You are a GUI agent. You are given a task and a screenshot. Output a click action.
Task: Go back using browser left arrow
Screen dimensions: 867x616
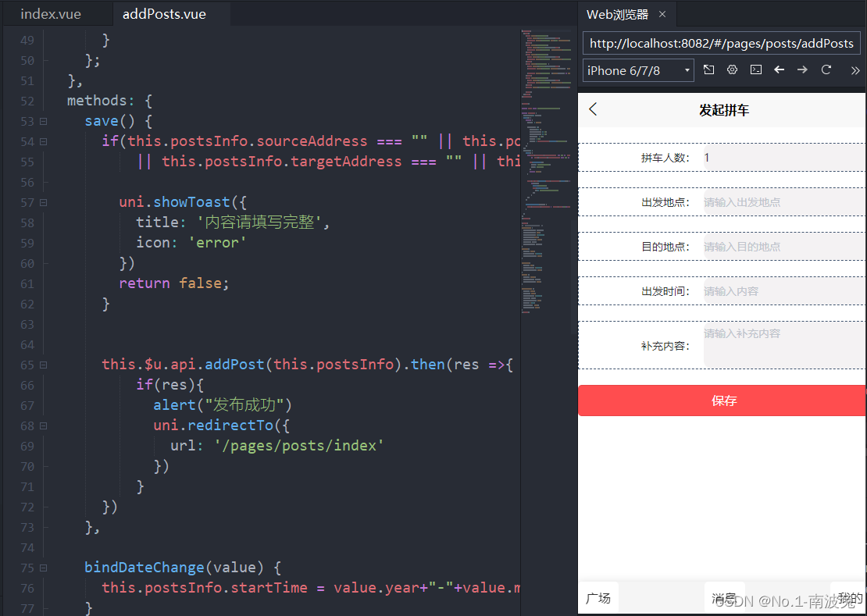pyautogui.click(x=779, y=69)
